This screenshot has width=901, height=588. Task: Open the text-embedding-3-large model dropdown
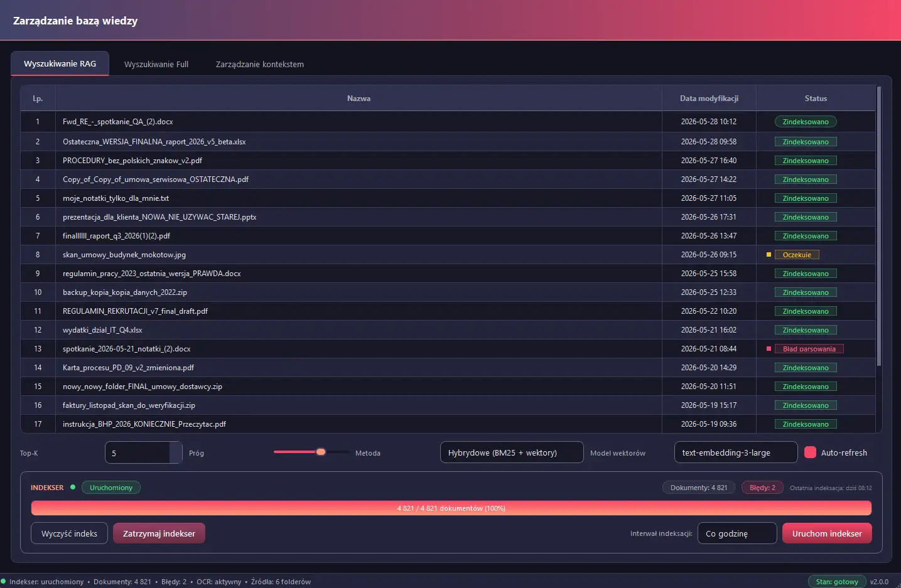pyautogui.click(x=736, y=452)
